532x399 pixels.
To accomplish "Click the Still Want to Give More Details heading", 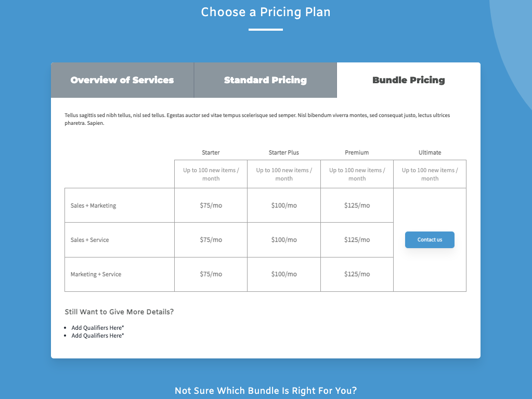I will (119, 312).
